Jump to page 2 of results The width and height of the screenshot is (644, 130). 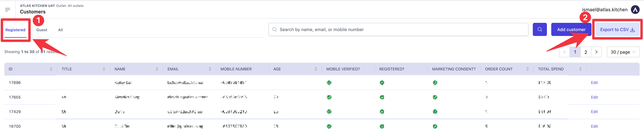[x=585, y=52]
